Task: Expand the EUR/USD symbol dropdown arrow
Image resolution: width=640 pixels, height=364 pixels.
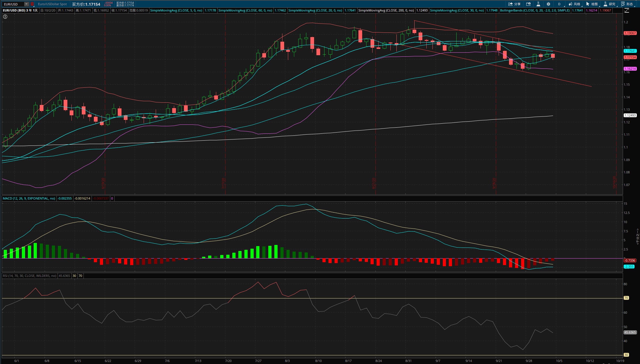Action: (26, 4)
